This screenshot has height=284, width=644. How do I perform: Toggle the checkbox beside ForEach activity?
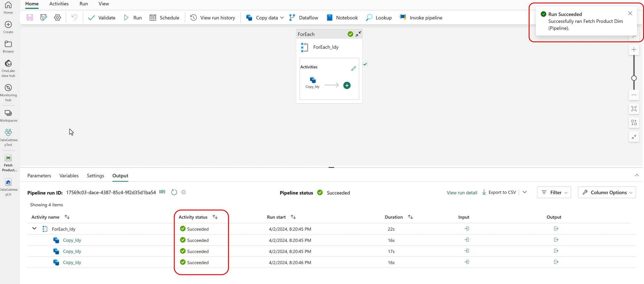[365, 64]
